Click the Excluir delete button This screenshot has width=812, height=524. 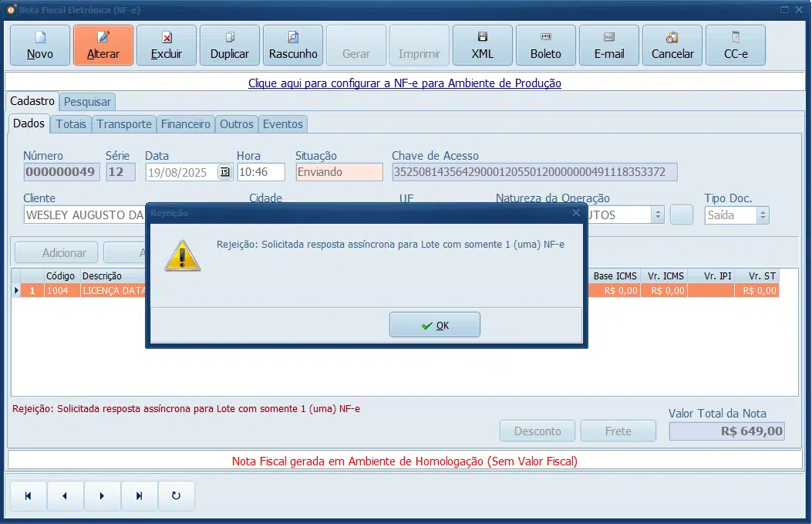(x=167, y=45)
